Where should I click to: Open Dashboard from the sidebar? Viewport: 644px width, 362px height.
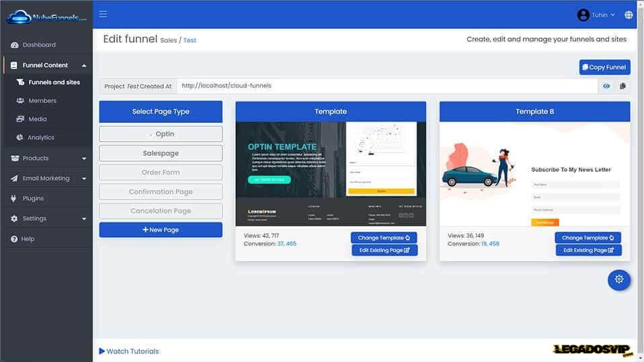[39, 45]
